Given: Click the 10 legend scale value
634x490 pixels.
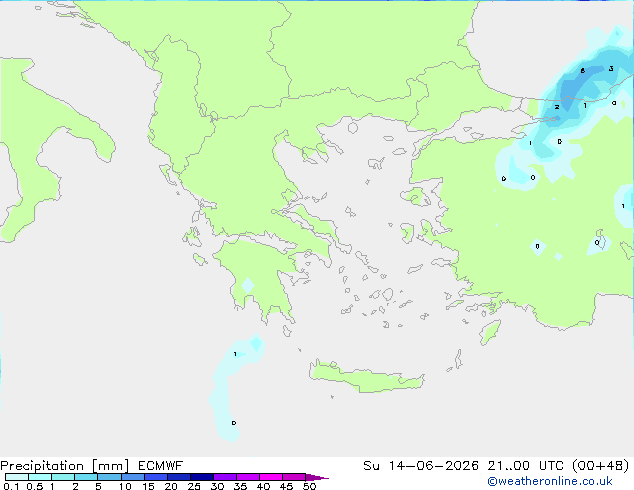Looking at the screenshot, I should (125, 486).
